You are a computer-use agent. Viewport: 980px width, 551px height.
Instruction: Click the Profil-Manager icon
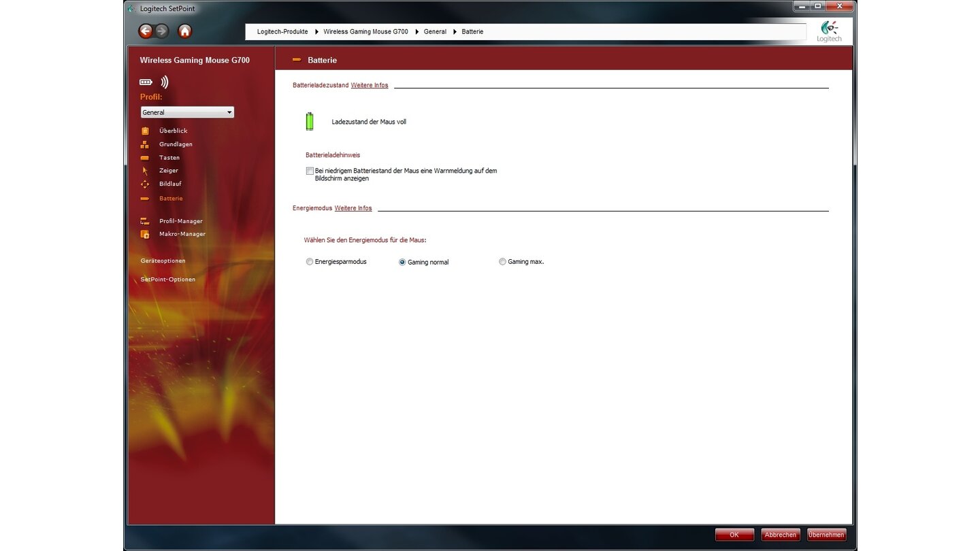coord(144,221)
